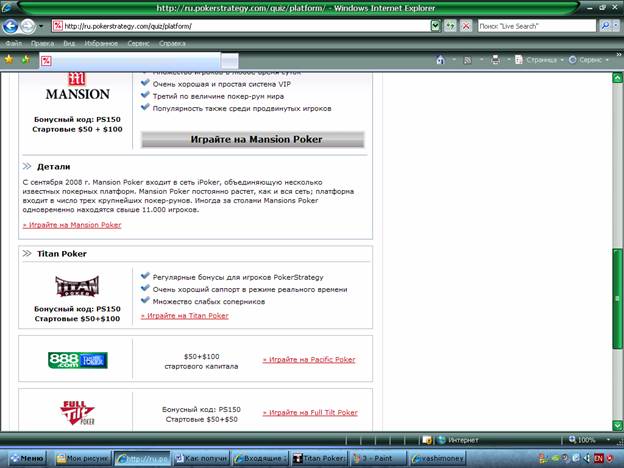
Task: Run search with the magnifier icon
Action: pyautogui.click(x=605, y=26)
